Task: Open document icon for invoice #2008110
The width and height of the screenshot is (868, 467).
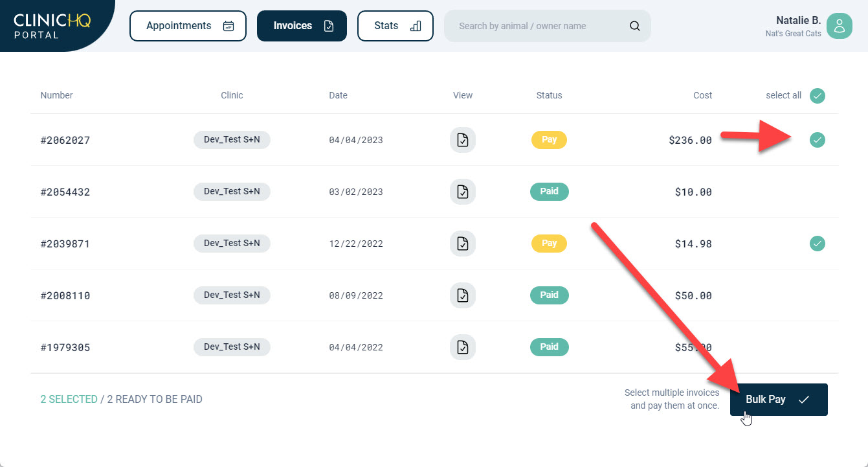Action: 462,295
